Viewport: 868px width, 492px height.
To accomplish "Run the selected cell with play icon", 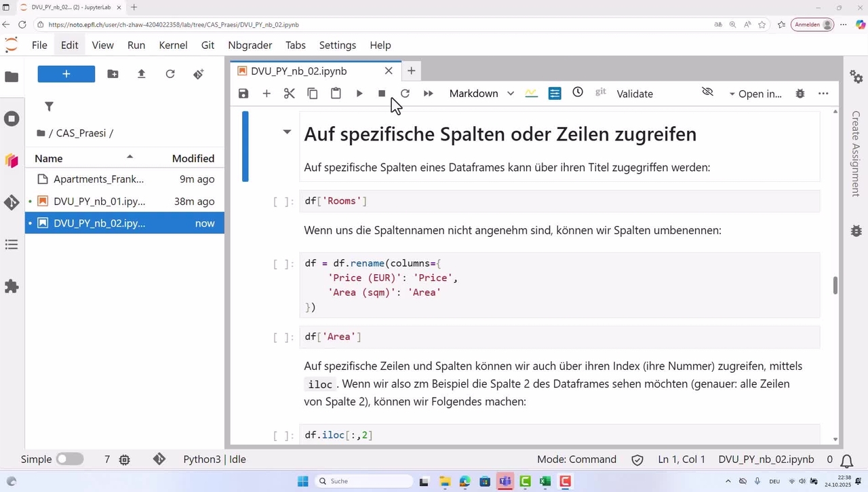I will [359, 94].
